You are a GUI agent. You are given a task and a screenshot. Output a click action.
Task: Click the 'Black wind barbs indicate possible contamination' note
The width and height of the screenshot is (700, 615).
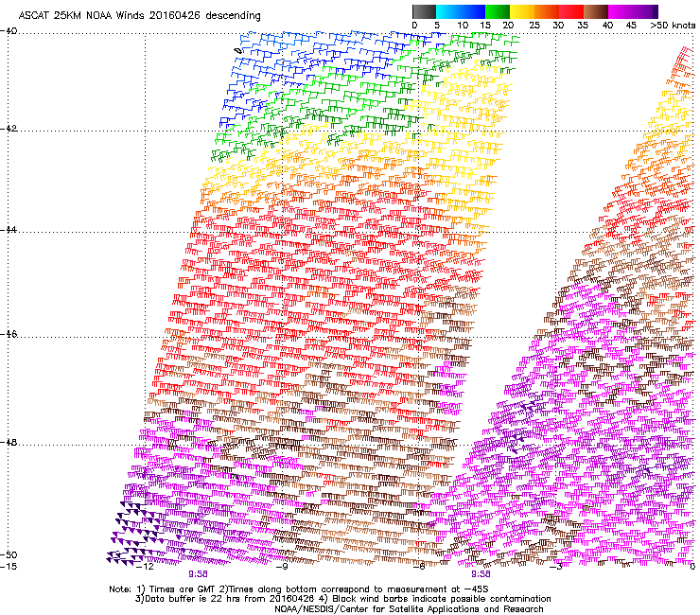[x=442, y=599]
